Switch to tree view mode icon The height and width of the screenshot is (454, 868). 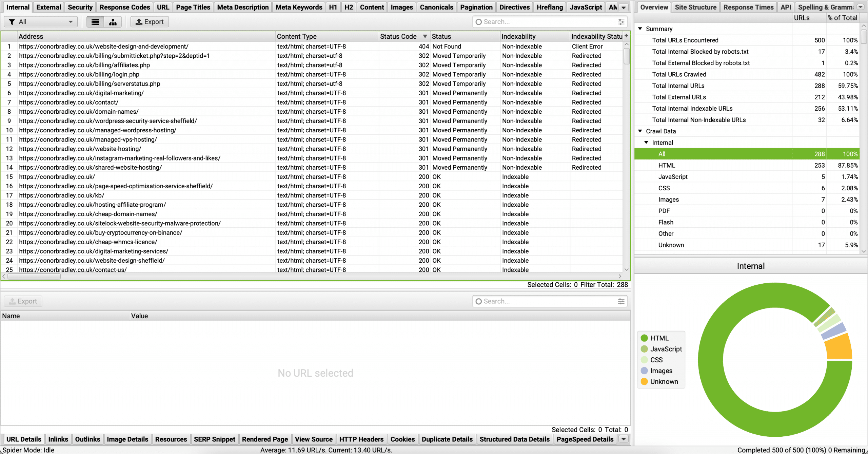click(113, 22)
